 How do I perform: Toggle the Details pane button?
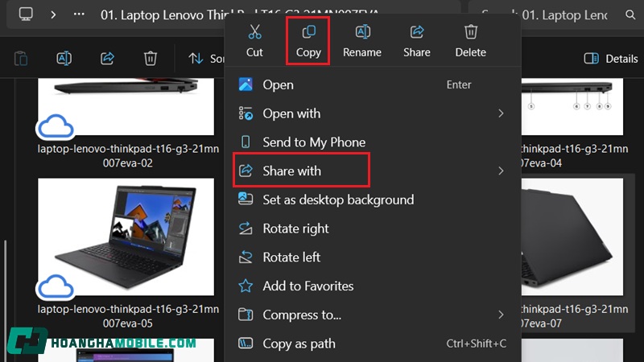click(x=611, y=59)
